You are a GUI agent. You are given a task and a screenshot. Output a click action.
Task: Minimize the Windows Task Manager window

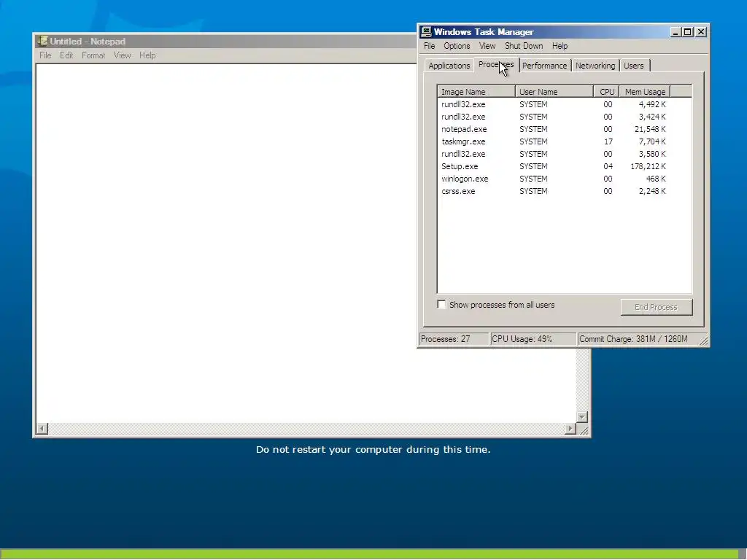point(676,32)
